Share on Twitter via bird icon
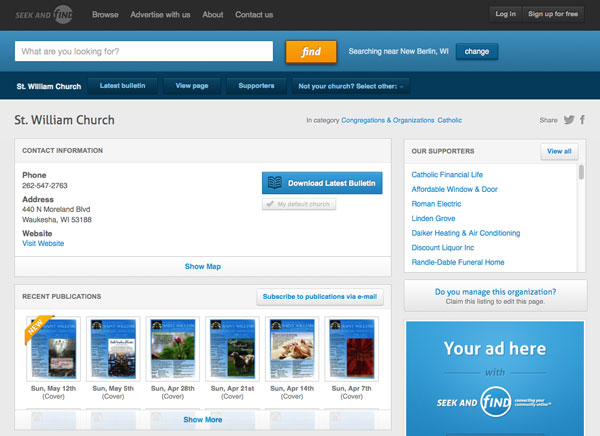The height and width of the screenshot is (436, 600). click(569, 120)
